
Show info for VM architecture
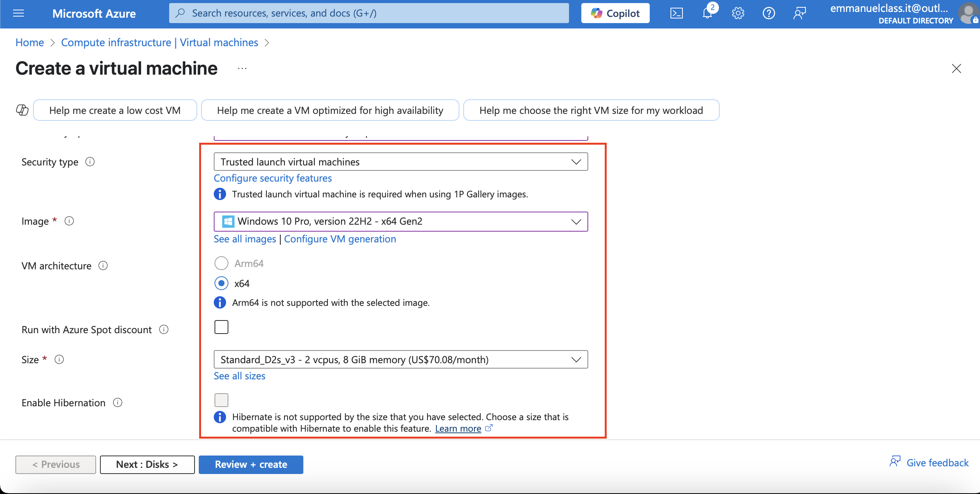click(103, 265)
